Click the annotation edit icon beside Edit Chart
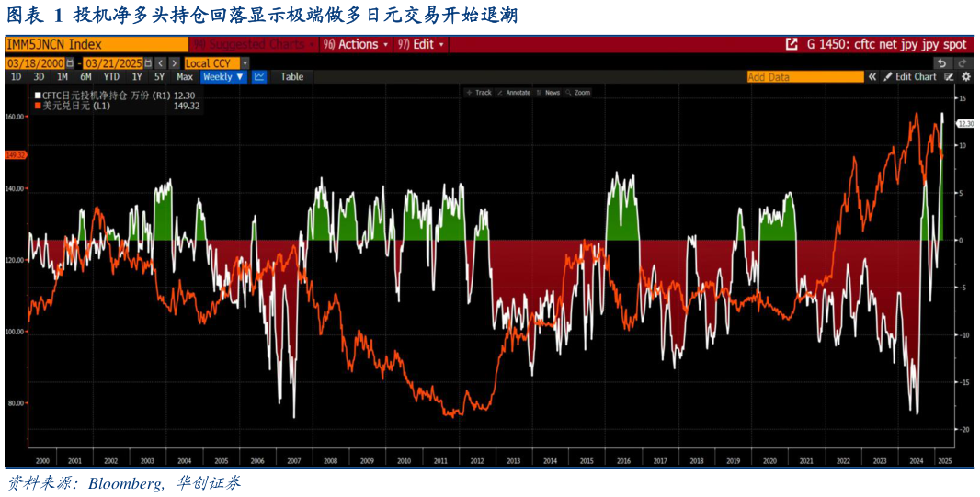Viewport: 980px width, 497px height. tap(950, 77)
